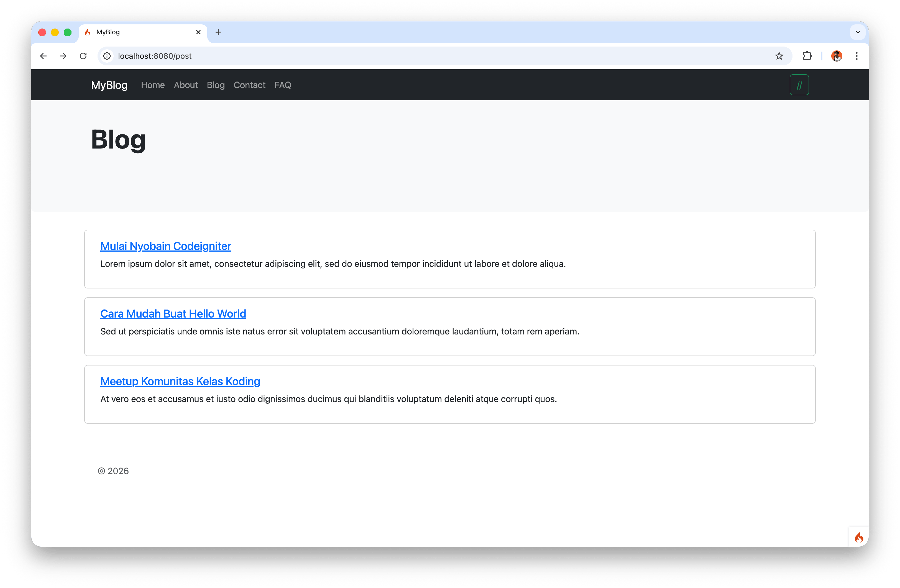Image resolution: width=900 pixels, height=588 pixels.
Task: Open the Chrome profile avatar
Action: (837, 56)
